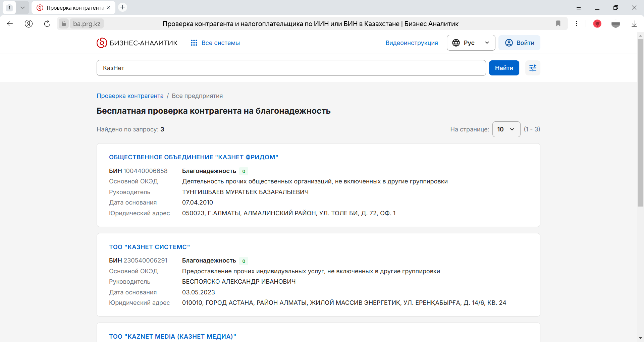Click the user icon on Войти button
The image size is (644, 342).
[508, 43]
